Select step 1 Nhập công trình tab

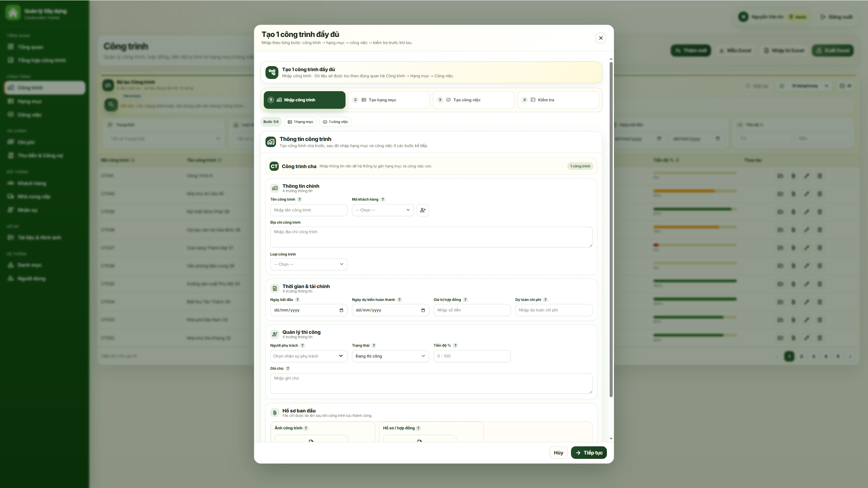click(x=304, y=100)
